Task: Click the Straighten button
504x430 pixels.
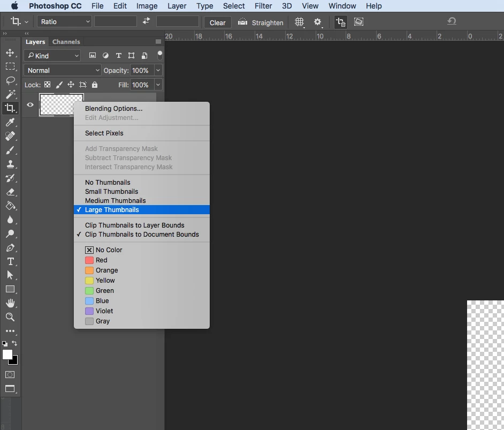Action: tap(261, 22)
